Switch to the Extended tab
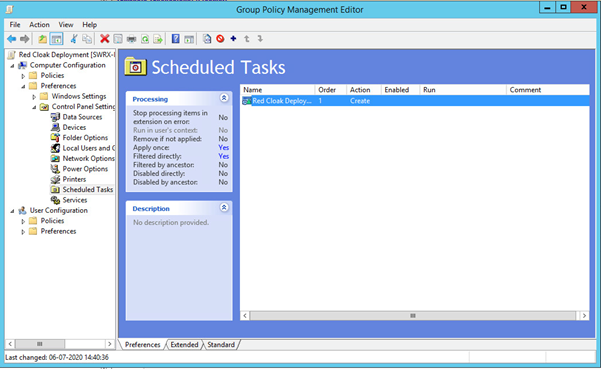The width and height of the screenshot is (601, 369). click(x=184, y=344)
